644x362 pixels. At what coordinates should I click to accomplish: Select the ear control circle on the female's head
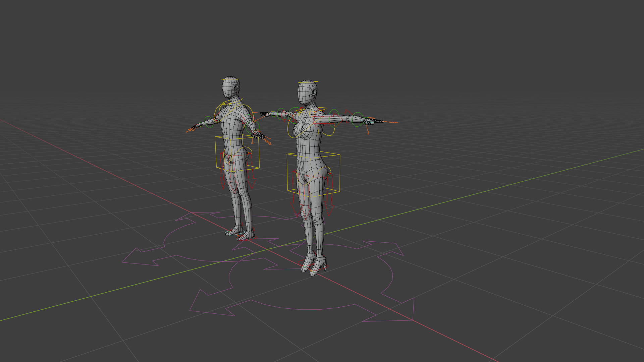tap(313, 92)
